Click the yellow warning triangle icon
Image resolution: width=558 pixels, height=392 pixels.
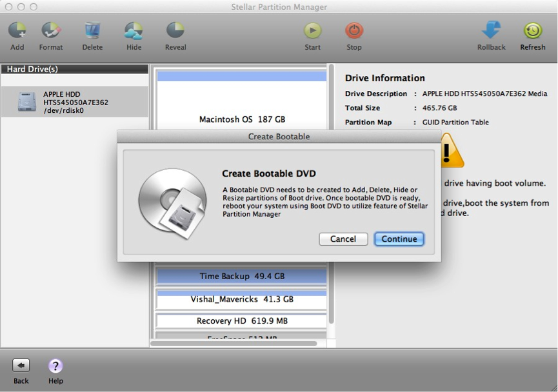452,151
